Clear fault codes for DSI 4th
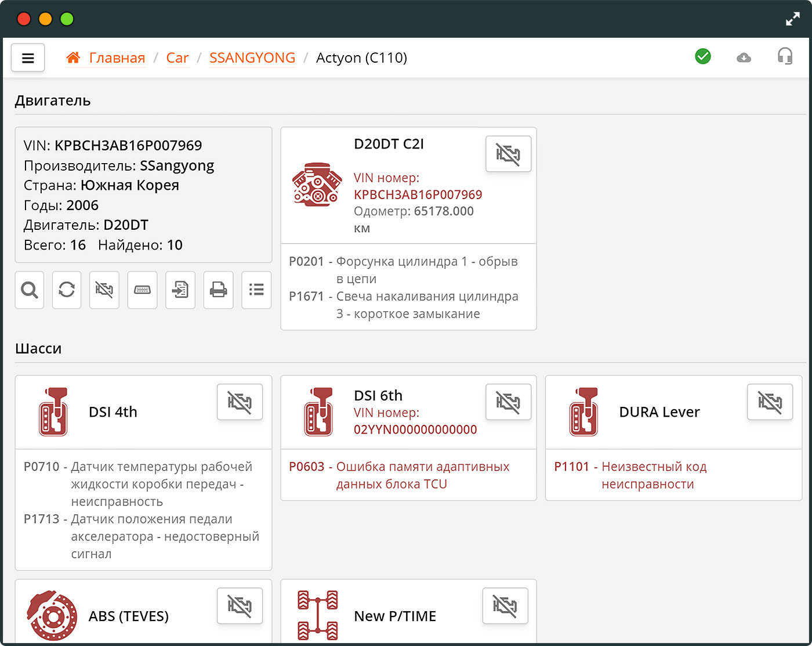The image size is (812, 646). click(240, 402)
